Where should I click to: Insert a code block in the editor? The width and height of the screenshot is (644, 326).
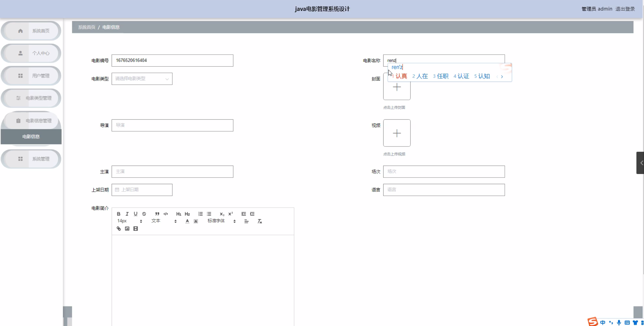166,214
